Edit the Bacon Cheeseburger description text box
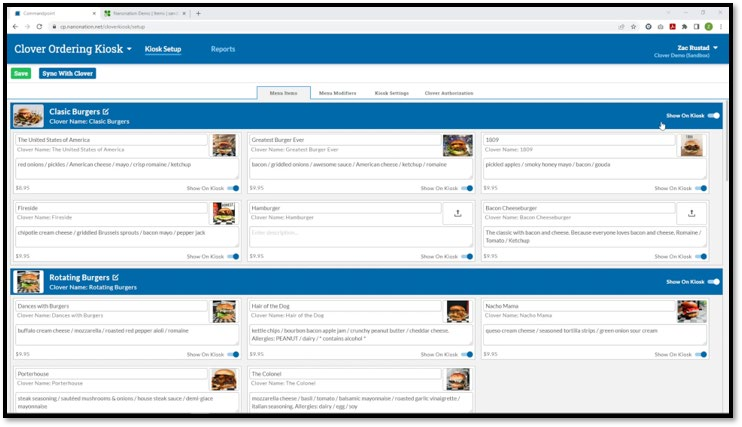 pyautogui.click(x=595, y=237)
